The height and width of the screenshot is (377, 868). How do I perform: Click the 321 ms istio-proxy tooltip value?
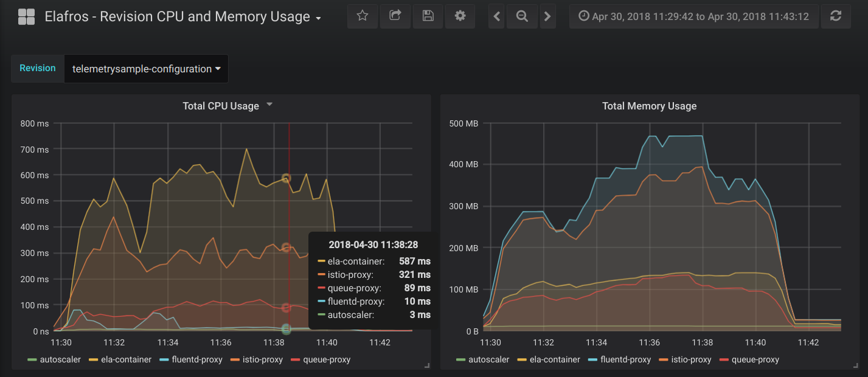(415, 274)
